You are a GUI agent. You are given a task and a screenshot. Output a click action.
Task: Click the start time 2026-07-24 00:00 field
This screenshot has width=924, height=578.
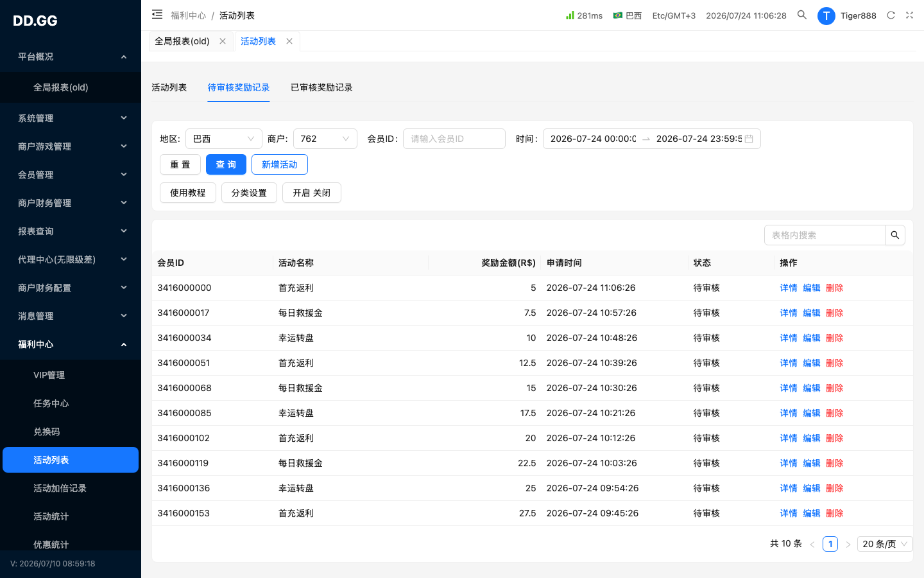click(593, 139)
